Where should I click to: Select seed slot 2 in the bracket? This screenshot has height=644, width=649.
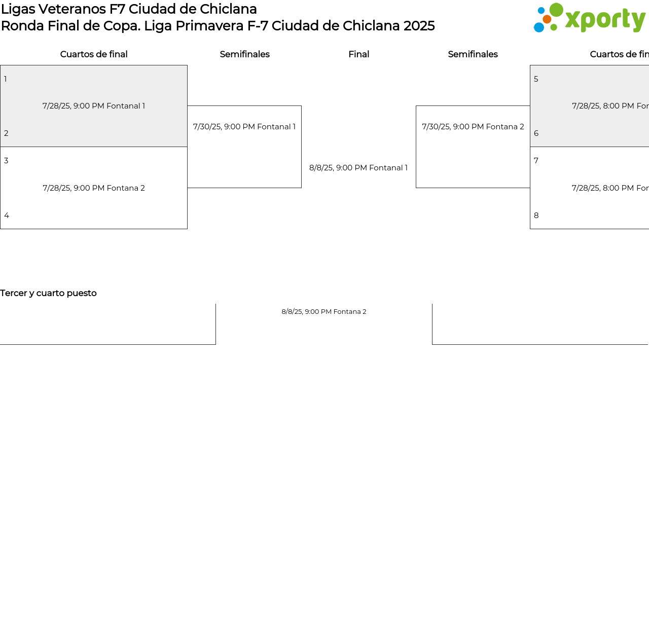6,133
